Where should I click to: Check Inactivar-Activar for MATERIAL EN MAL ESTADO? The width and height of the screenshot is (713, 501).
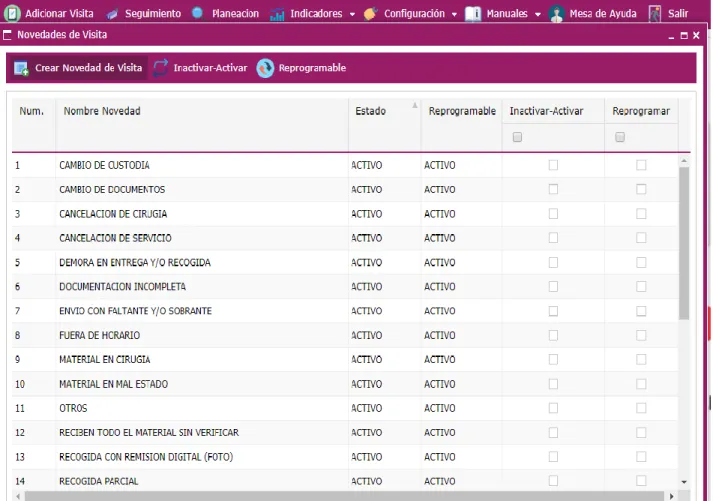(553, 384)
